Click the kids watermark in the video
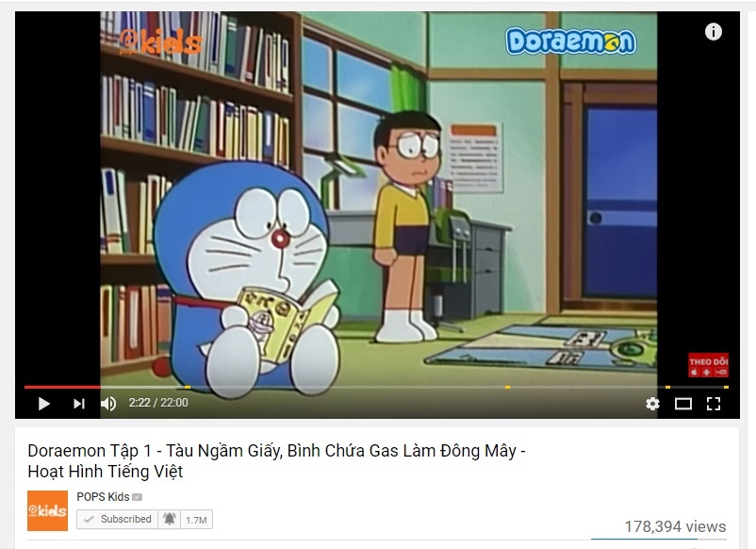Viewport: 756px width, 549px height. (160, 42)
